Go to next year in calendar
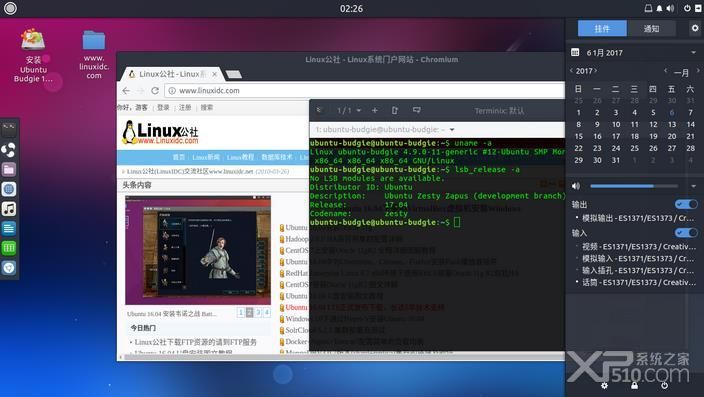704x397 pixels. (x=595, y=71)
